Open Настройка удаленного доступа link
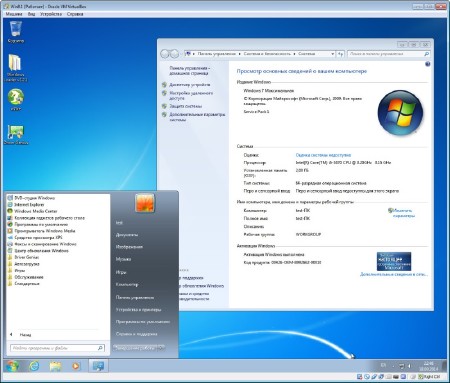 tap(191, 96)
